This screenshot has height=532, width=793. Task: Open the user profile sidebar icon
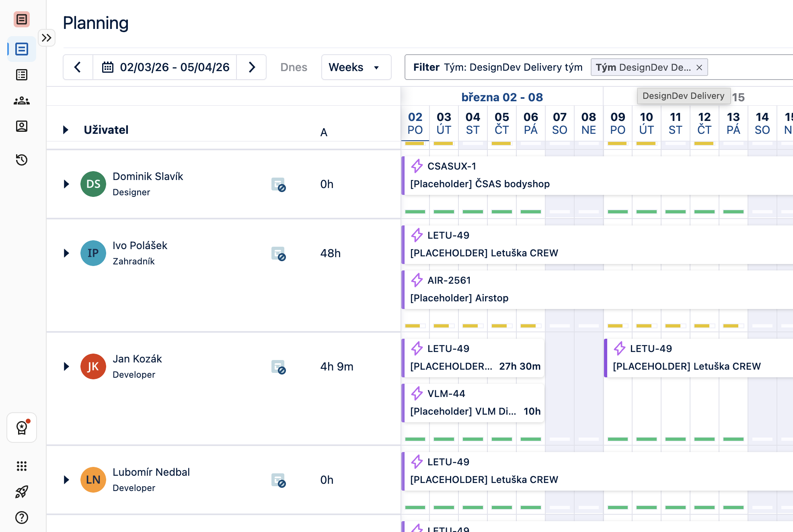[x=22, y=126]
